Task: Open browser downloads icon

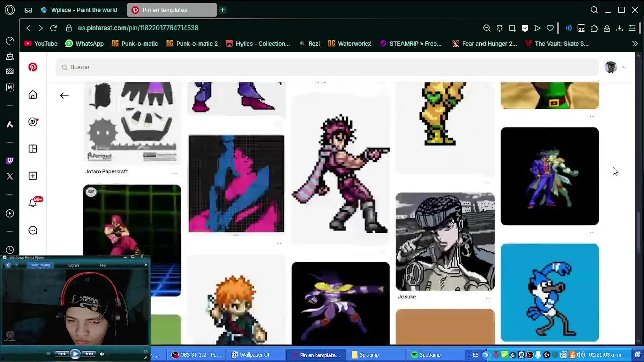Action: tap(620, 28)
